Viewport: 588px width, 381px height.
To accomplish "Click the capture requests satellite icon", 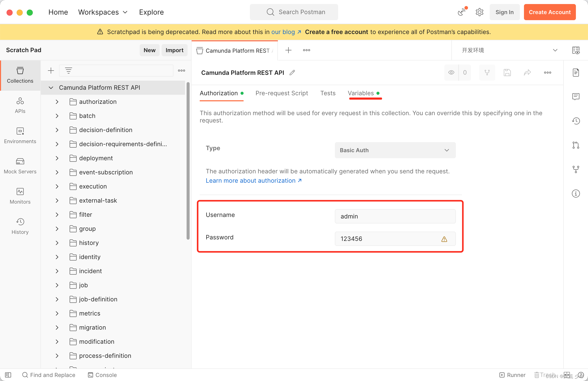I will coord(462,12).
